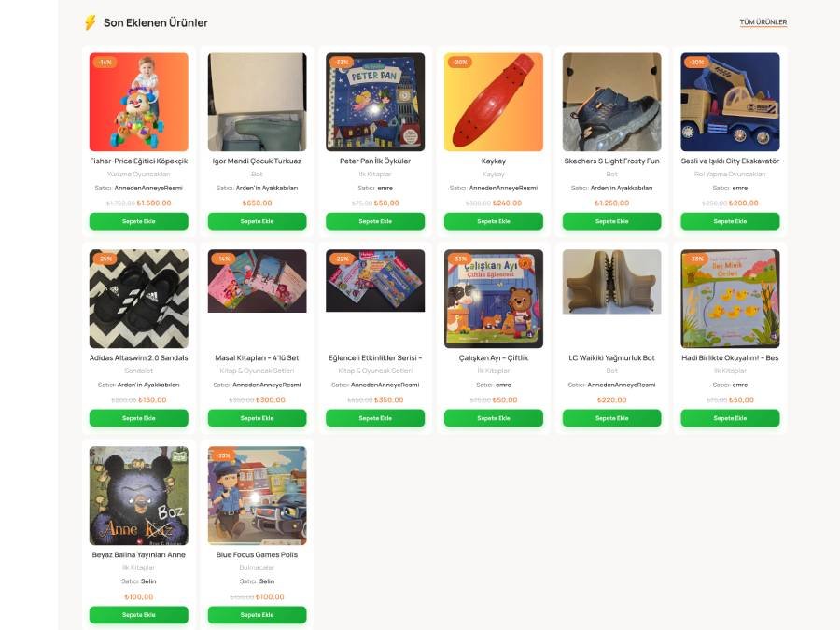Viewport: 840px width, 630px height.
Task: Click seller emre under Peter Pan İlk Öyküler
Action: coord(385,188)
